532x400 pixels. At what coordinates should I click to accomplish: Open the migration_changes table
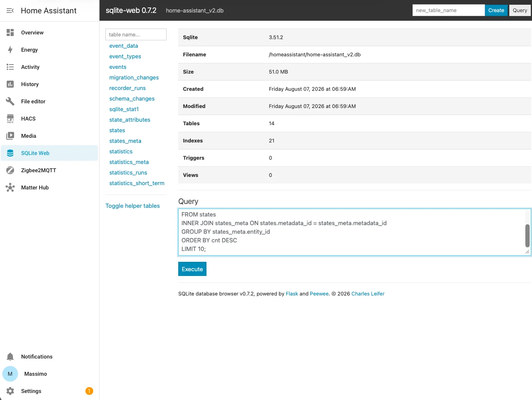[134, 77]
